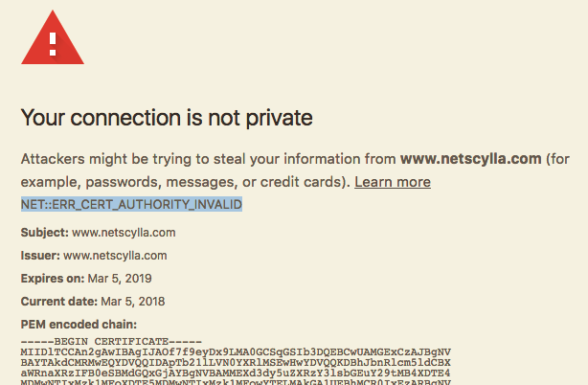Click the Subject value www.netscylla.com
Viewport: 588px width, 385px height.
click(x=124, y=233)
